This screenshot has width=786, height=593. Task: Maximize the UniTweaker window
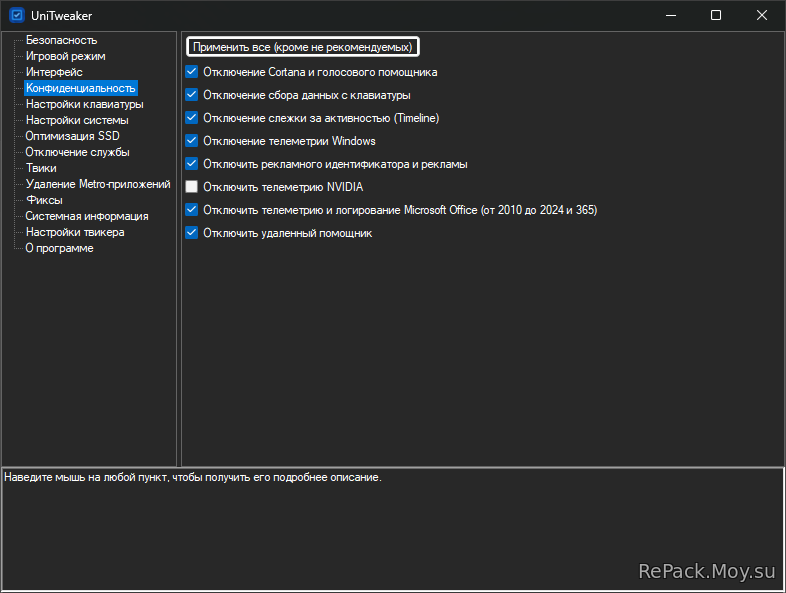716,16
